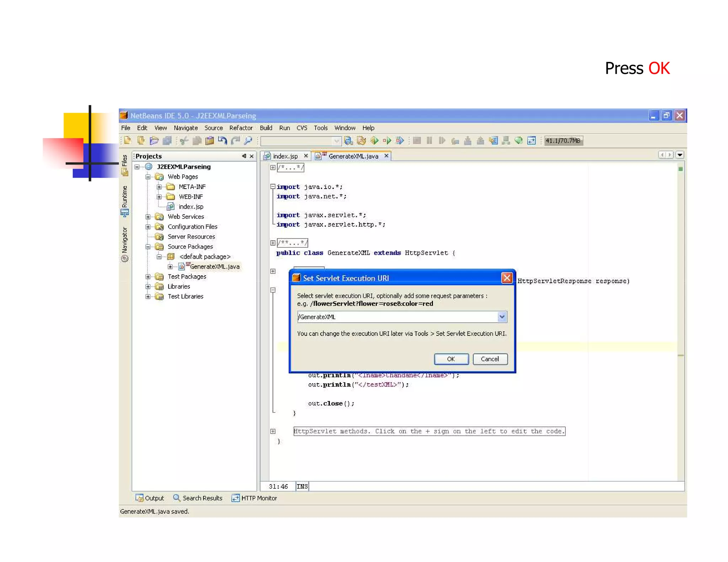Click the Continue debugger icon
728x562 pixels.
pyautogui.click(x=442, y=141)
